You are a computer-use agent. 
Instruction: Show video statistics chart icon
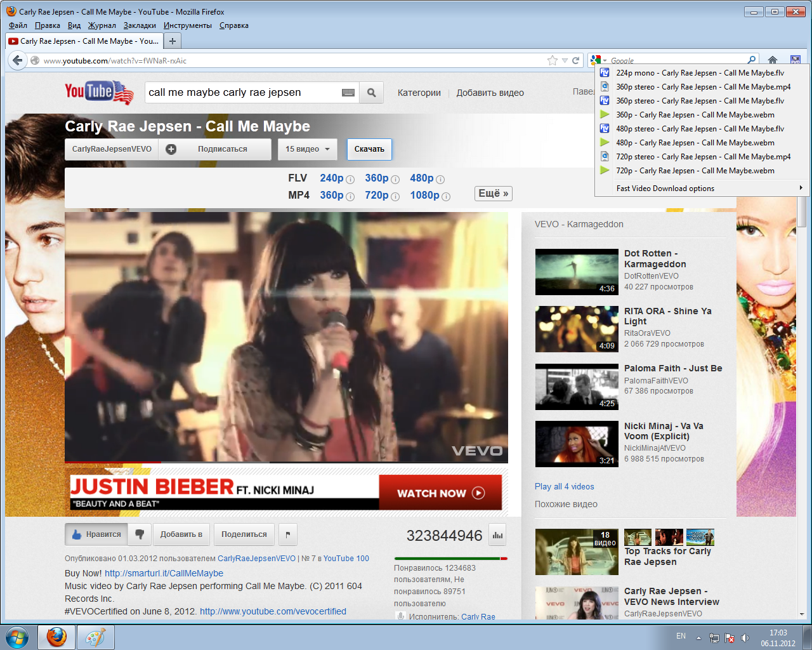pyautogui.click(x=498, y=535)
